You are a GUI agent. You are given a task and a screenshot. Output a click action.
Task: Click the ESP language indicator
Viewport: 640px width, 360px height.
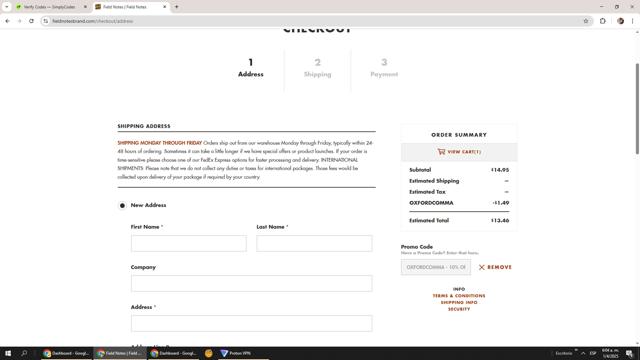coord(593,353)
